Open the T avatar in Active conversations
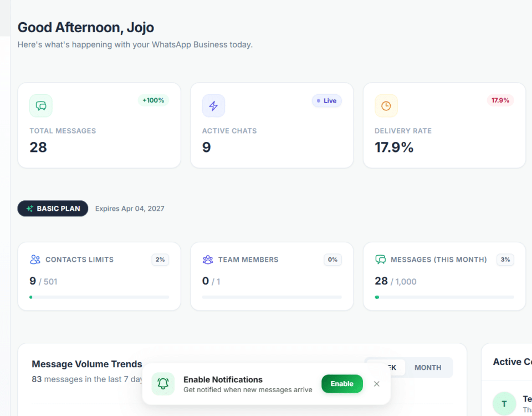This screenshot has height=416, width=532. (504, 403)
